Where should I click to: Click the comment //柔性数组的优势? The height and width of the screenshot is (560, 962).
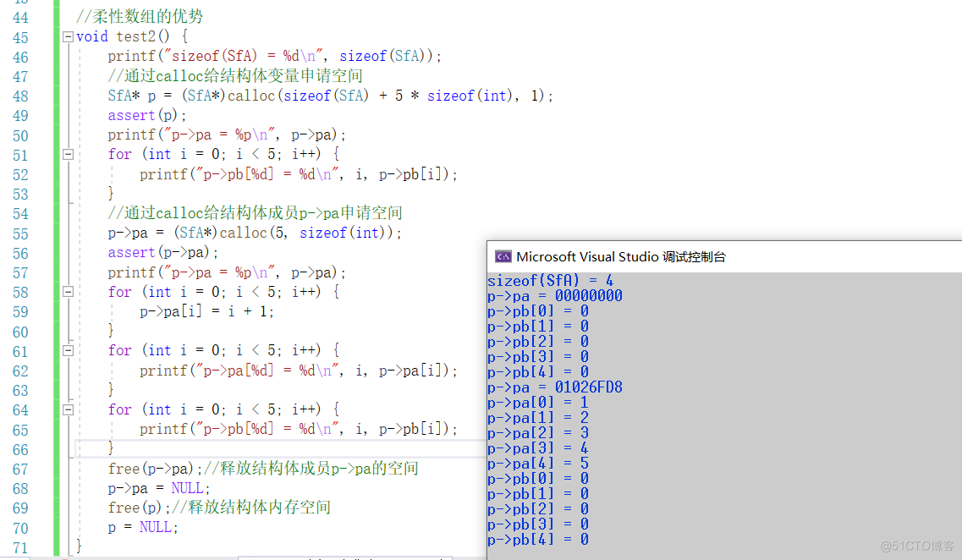click(x=140, y=17)
